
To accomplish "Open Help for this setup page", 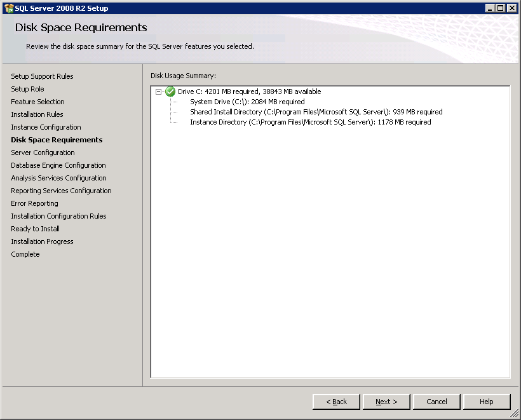I will point(487,402).
